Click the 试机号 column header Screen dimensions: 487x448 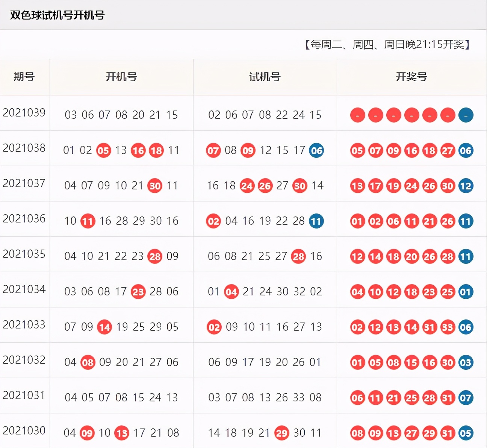(265, 77)
